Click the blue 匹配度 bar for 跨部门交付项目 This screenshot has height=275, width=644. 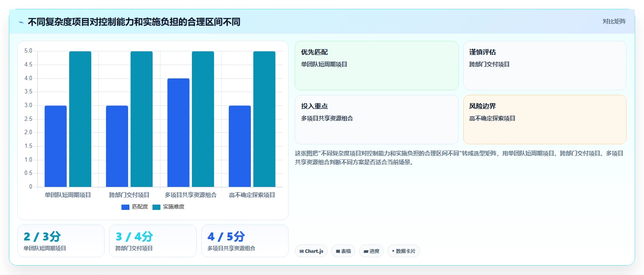pos(117,146)
